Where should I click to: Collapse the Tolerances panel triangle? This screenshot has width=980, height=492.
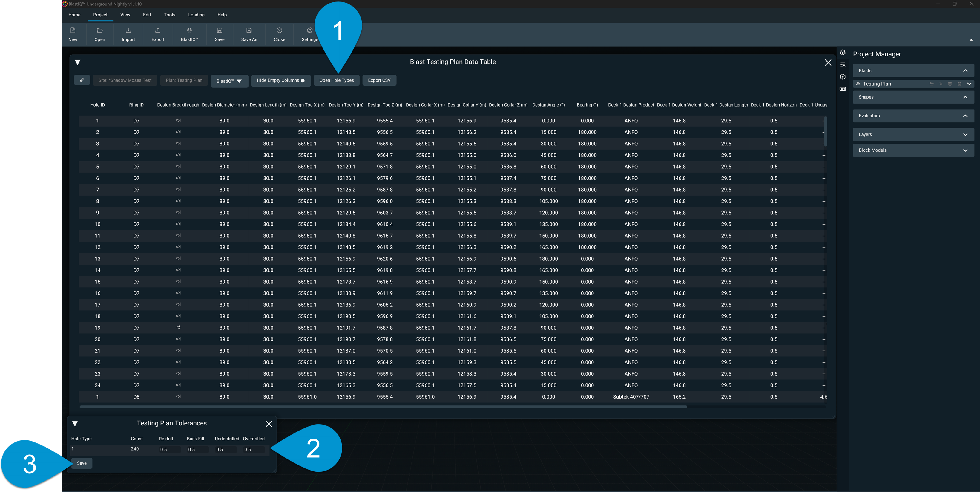click(x=75, y=424)
